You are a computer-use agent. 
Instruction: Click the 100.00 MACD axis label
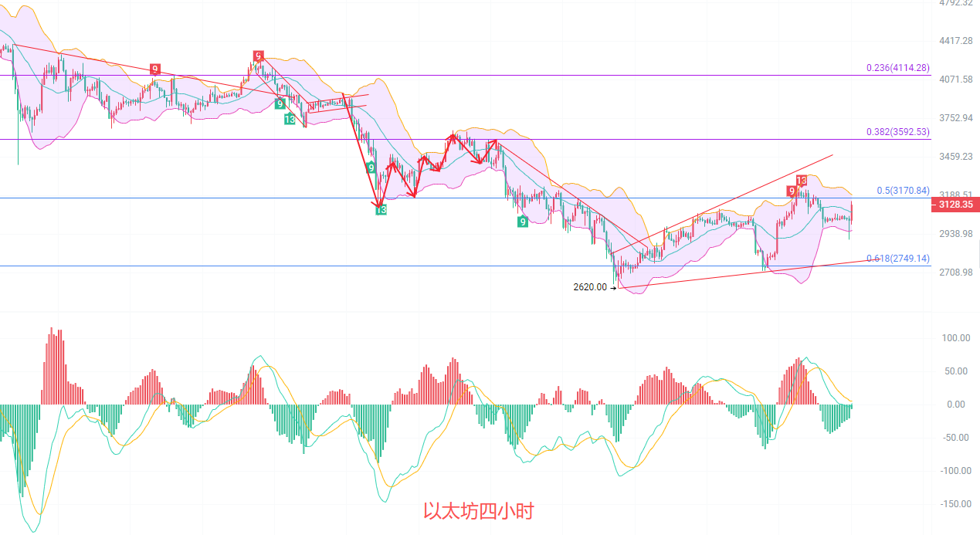pos(955,338)
